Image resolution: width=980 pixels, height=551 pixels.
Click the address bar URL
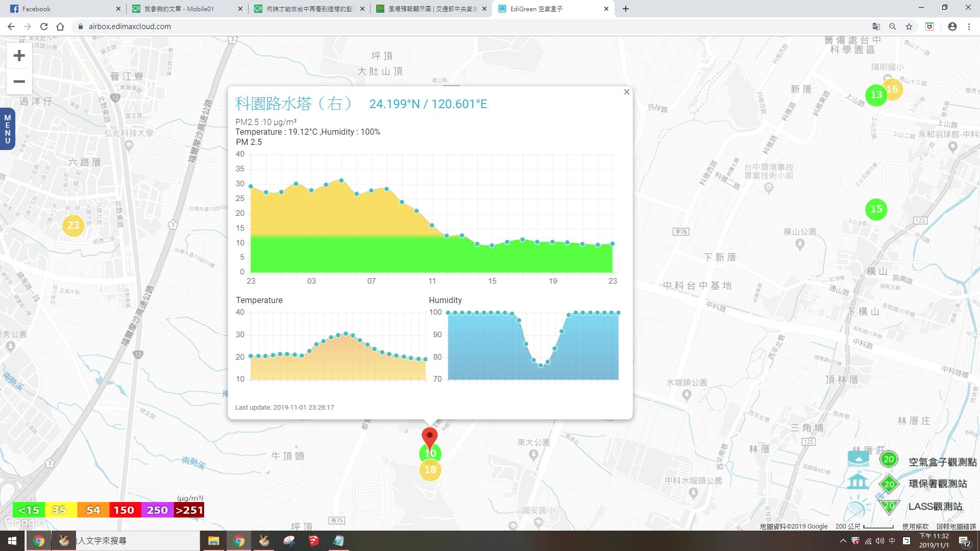pyautogui.click(x=130, y=27)
